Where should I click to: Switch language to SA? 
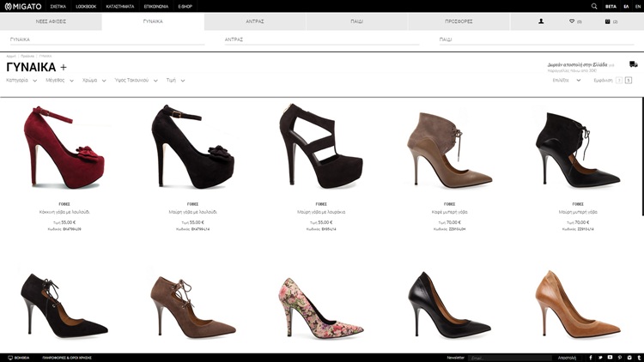[x=626, y=6]
